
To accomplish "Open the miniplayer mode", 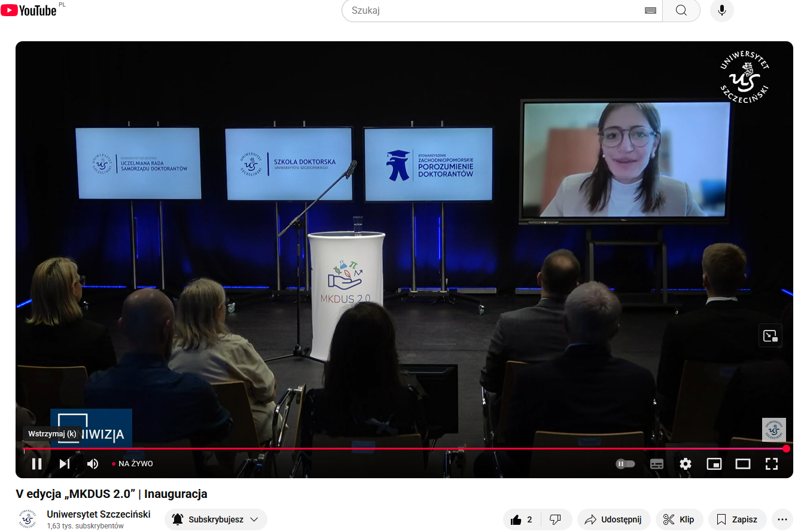I will coord(714,464).
